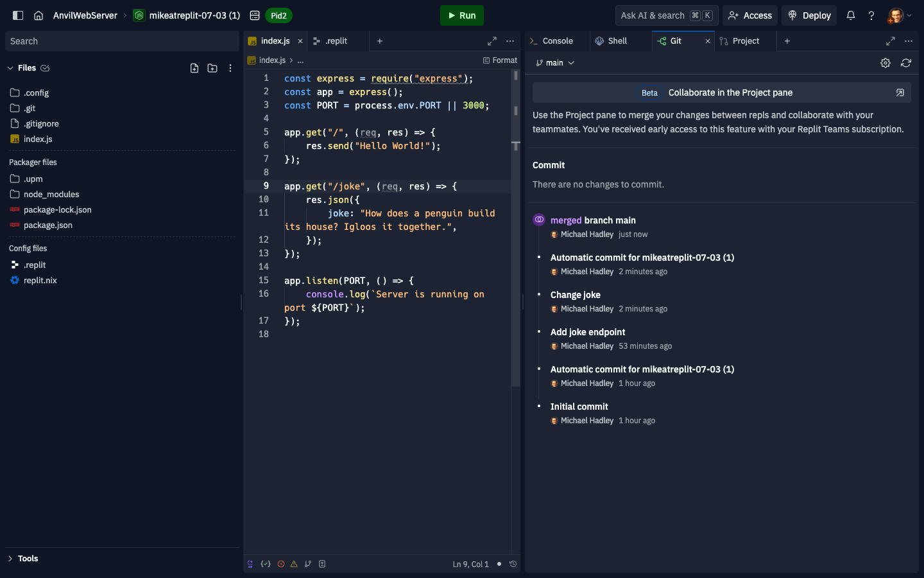
Task: Create a new folder icon
Action: click(212, 68)
